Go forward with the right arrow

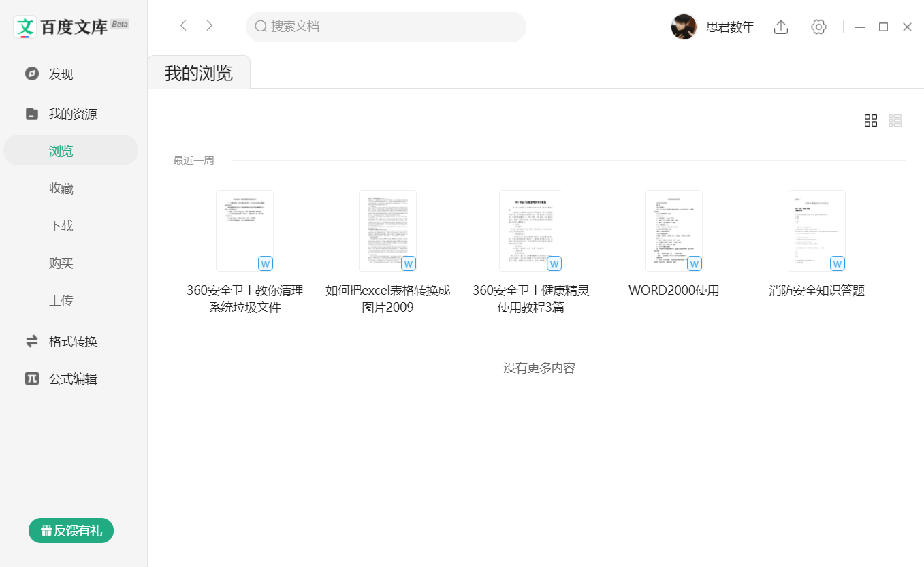click(210, 26)
